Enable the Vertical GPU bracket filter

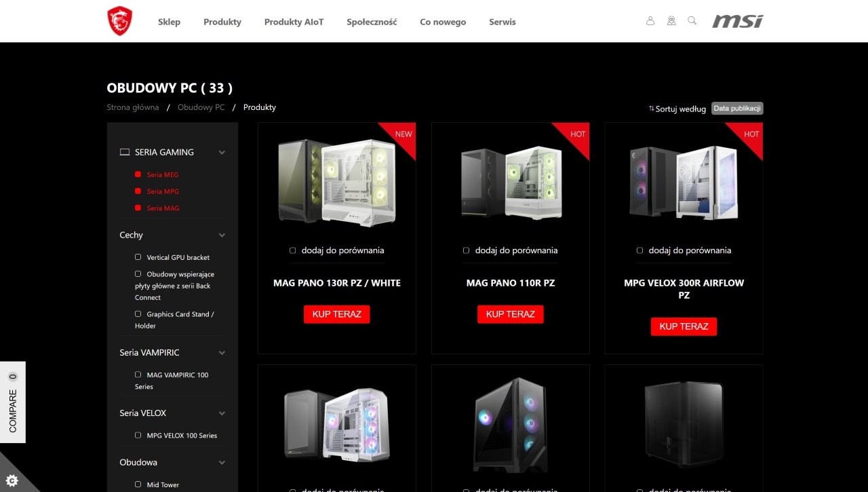tap(138, 257)
